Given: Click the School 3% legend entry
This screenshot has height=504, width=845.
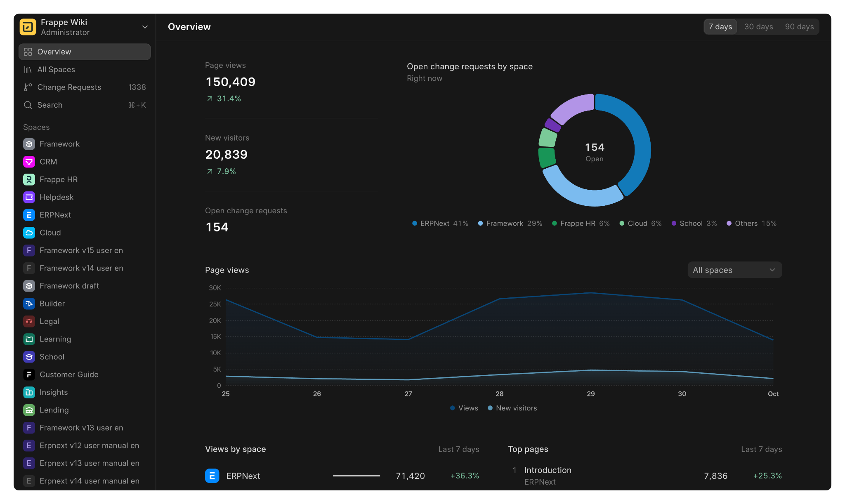Looking at the screenshot, I should pos(694,224).
